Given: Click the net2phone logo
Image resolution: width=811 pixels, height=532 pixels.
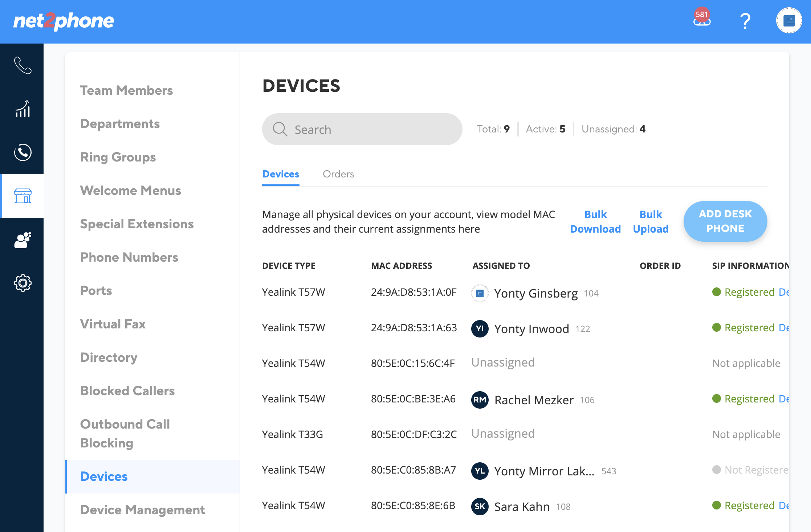Looking at the screenshot, I should point(64,21).
